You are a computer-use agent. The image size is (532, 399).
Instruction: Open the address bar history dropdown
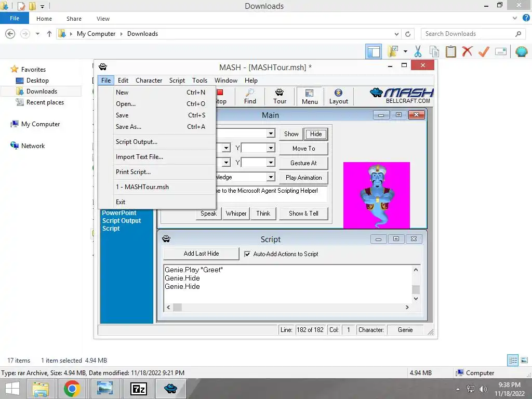click(x=396, y=34)
